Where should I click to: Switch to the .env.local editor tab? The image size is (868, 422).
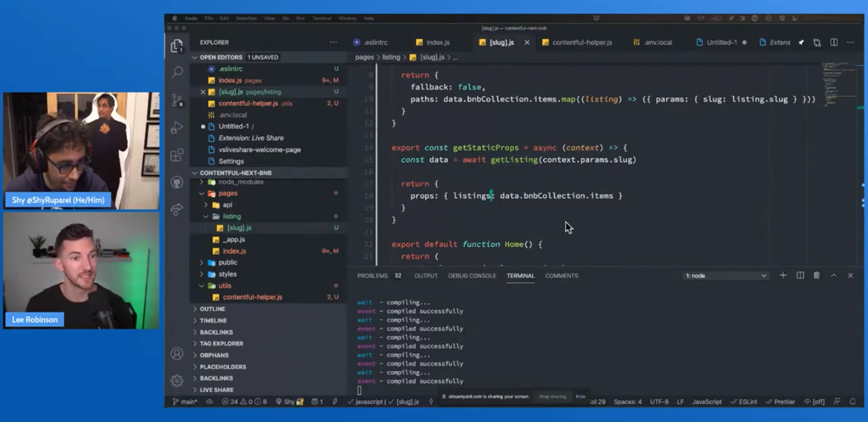pos(657,42)
